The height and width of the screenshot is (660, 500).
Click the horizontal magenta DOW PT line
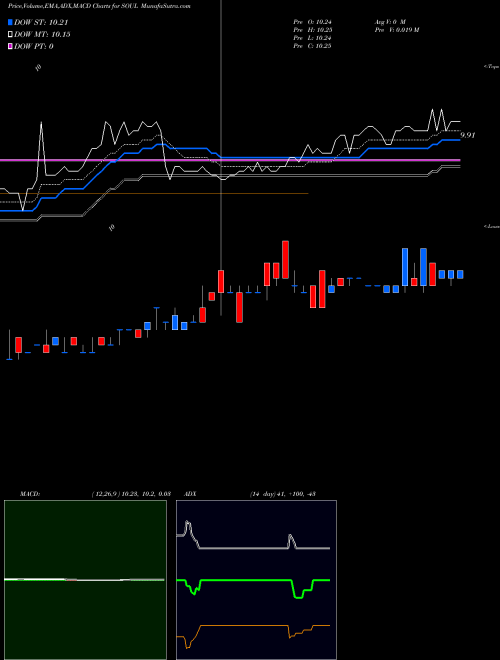pyautogui.click(x=230, y=160)
